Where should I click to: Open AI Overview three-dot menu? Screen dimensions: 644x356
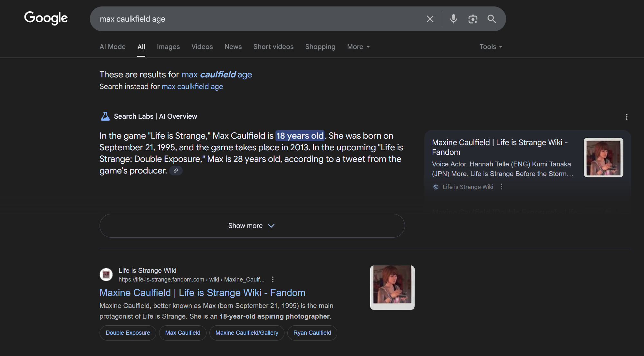pyautogui.click(x=627, y=117)
